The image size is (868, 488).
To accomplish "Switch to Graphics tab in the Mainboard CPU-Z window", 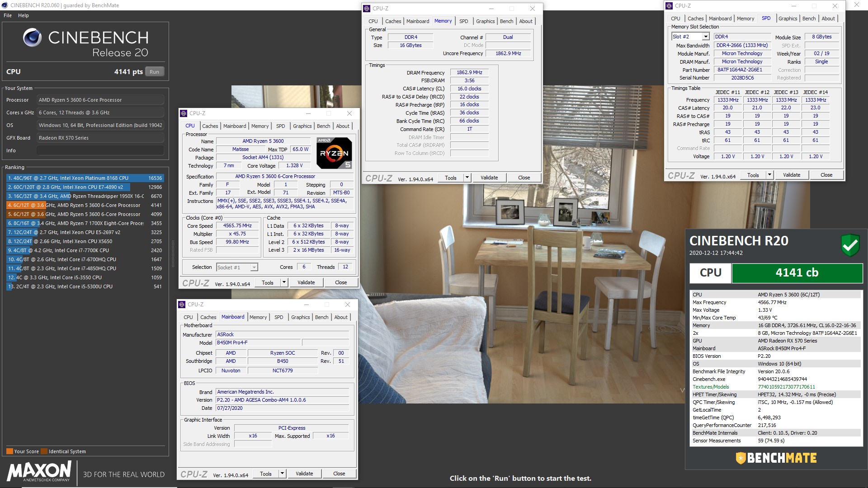I will coord(301,317).
